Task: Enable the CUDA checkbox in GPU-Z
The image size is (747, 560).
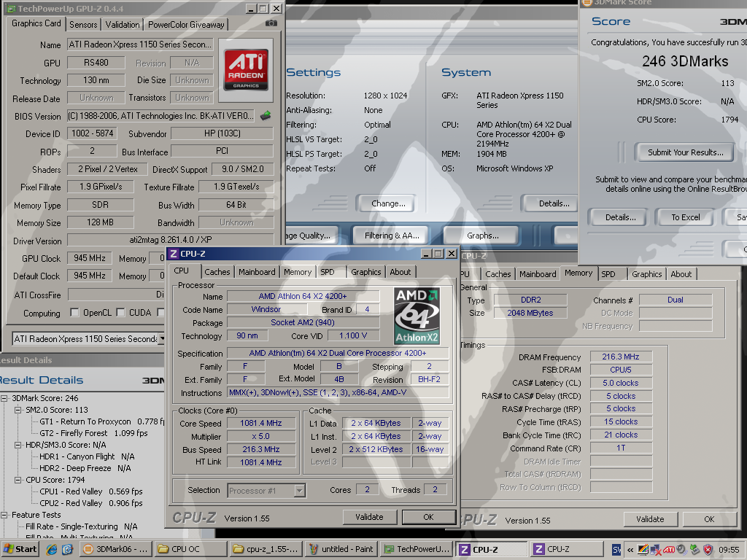Action: pyautogui.click(x=120, y=312)
